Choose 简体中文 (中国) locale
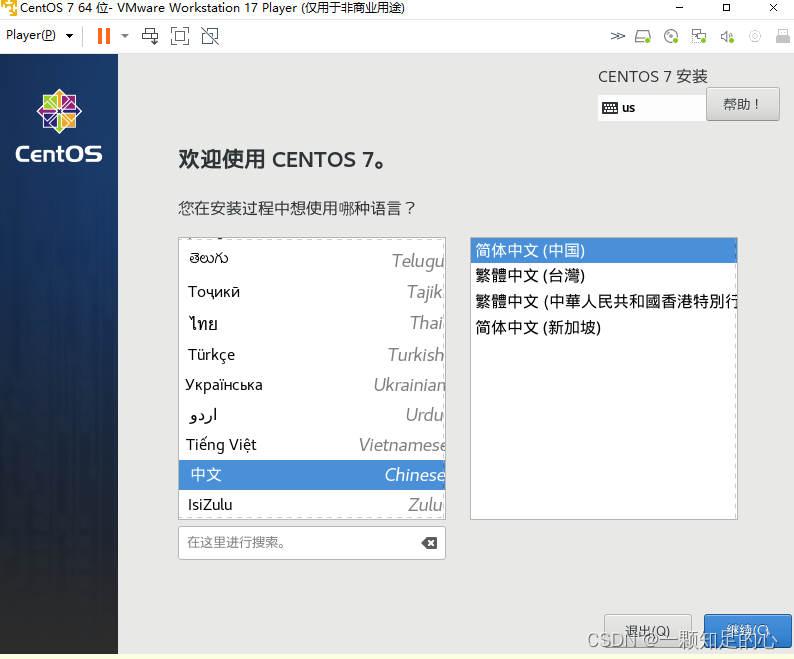Screen dimensions: 794x659 pyautogui.click(x=604, y=250)
